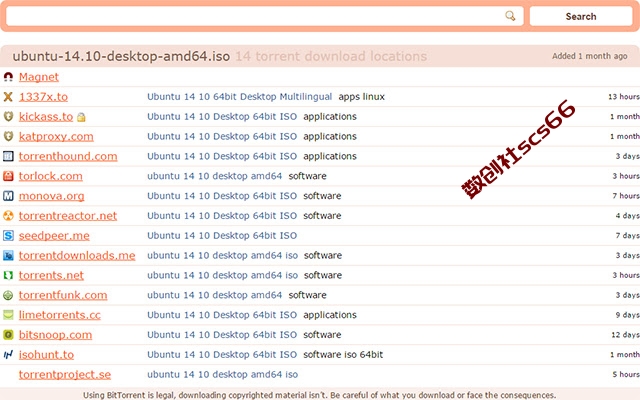Click the limetorrents.cc icon

(8, 315)
